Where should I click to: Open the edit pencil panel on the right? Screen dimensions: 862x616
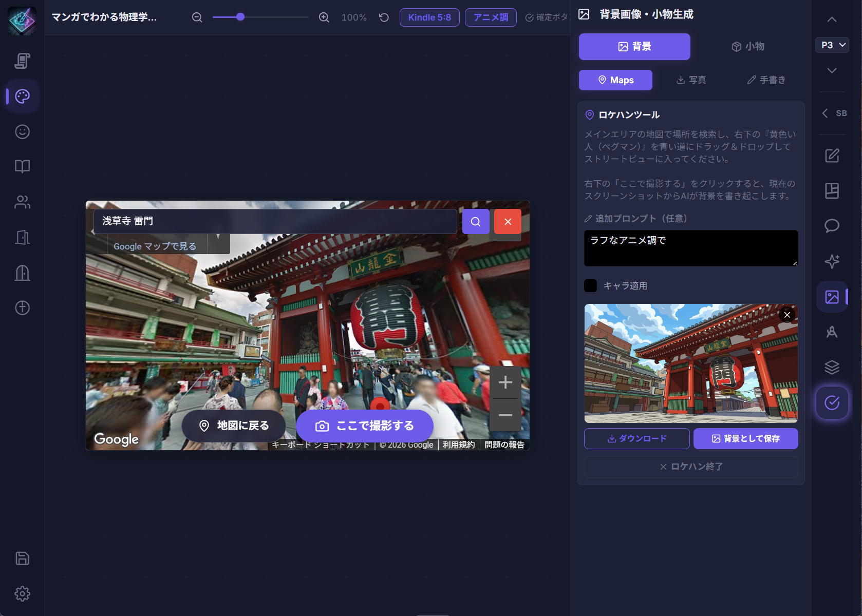click(832, 156)
